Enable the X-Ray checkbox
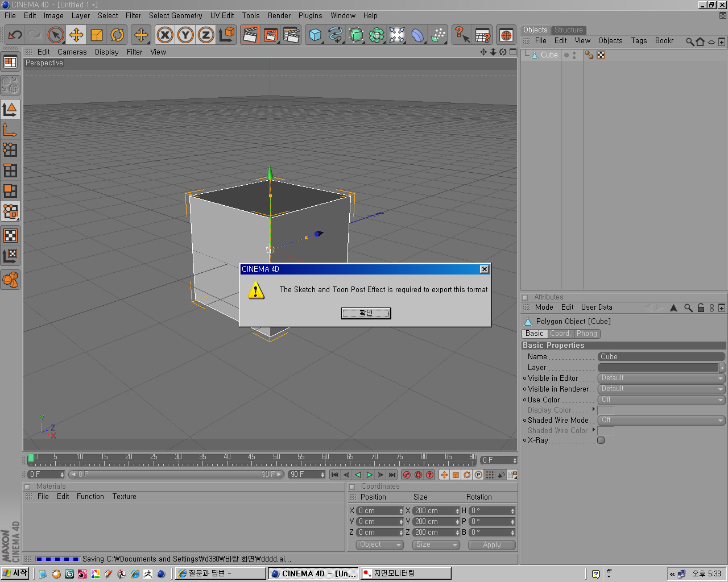This screenshot has width=728, height=582. click(x=601, y=440)
